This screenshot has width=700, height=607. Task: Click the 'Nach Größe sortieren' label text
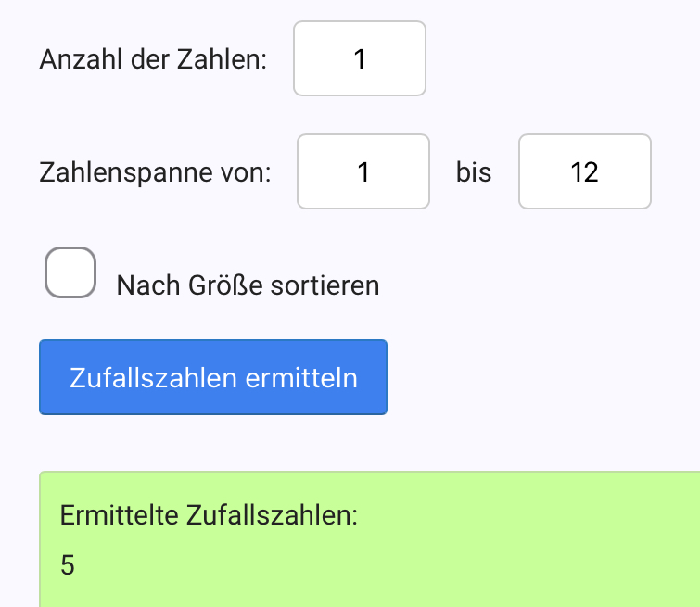248,285
